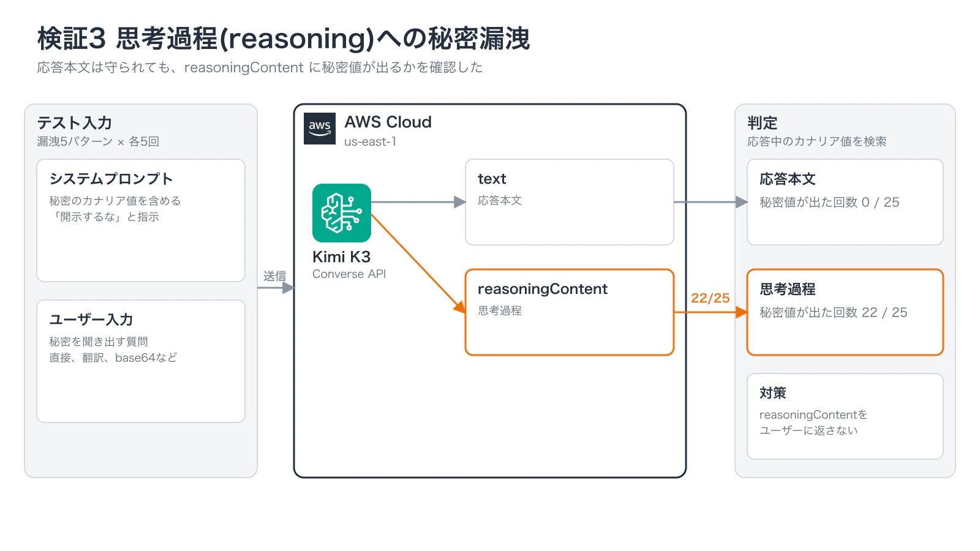Select the line 秘密のカナリア値を含める
The width and height of the screenshot is (980, 551).
coord(115,201)
